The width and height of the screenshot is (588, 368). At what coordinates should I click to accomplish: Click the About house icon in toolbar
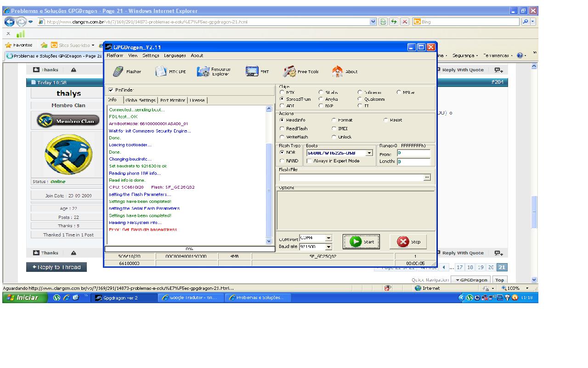337,71
